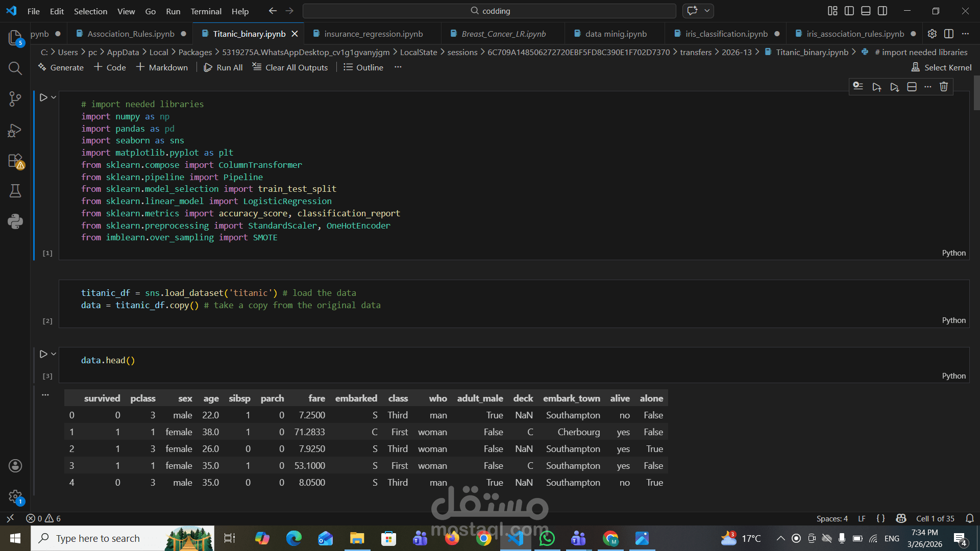980x551 pixels.
Task: Open Run and Debug view
Action: point(15,131)
